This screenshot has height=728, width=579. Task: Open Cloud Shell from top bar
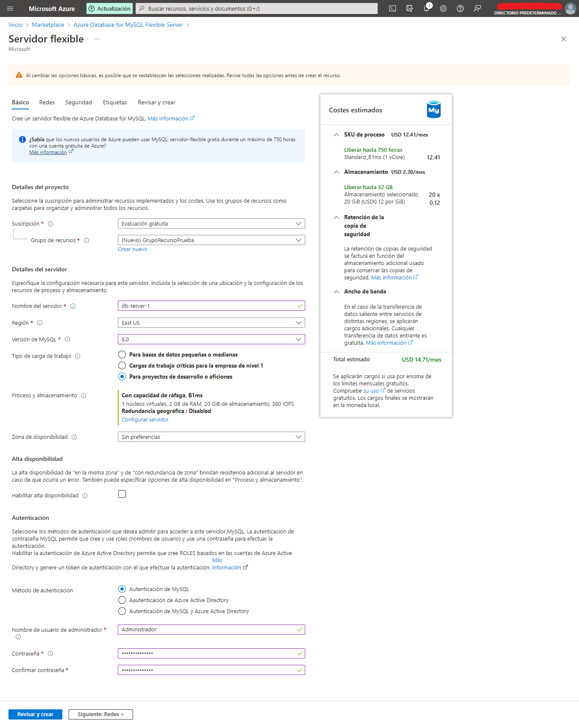(x=392, y=8)
